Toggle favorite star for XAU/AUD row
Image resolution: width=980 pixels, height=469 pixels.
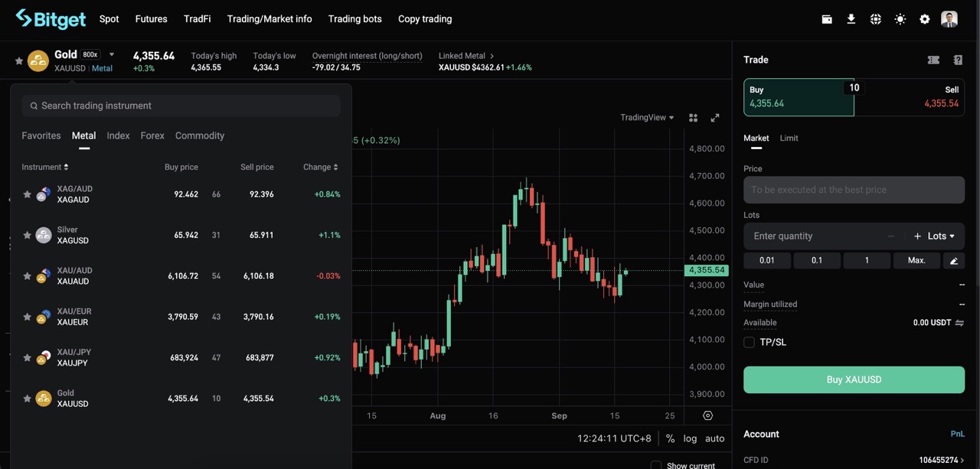pyautogui.click(x=27, y=276)
